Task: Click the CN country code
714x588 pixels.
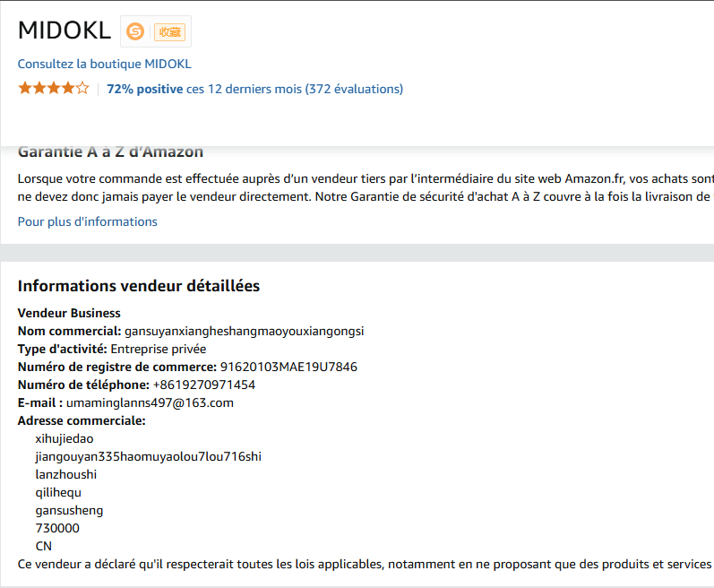Action: [x=44, y=546]
